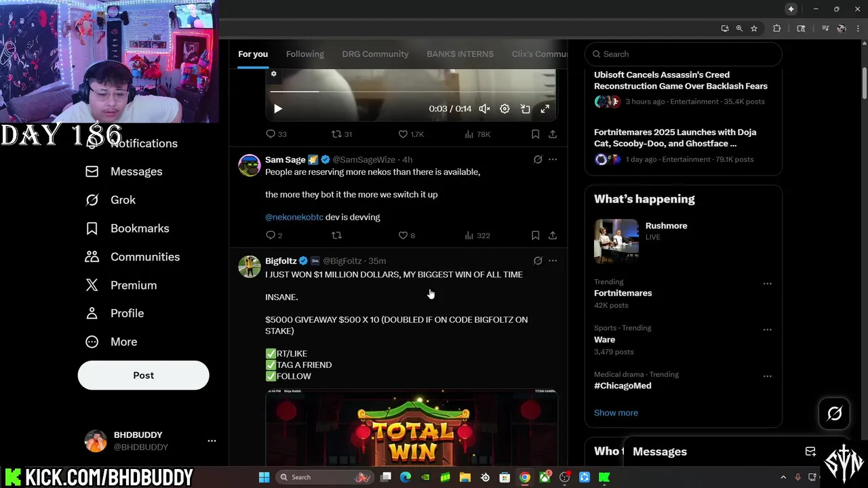View analytics for Sam Sage's post, 322 views
This screenshot has width=868, height=488.
[477, 235]
